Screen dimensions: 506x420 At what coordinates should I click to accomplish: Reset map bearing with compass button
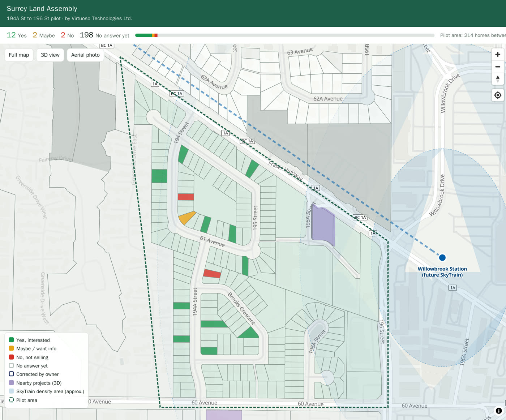498,79
